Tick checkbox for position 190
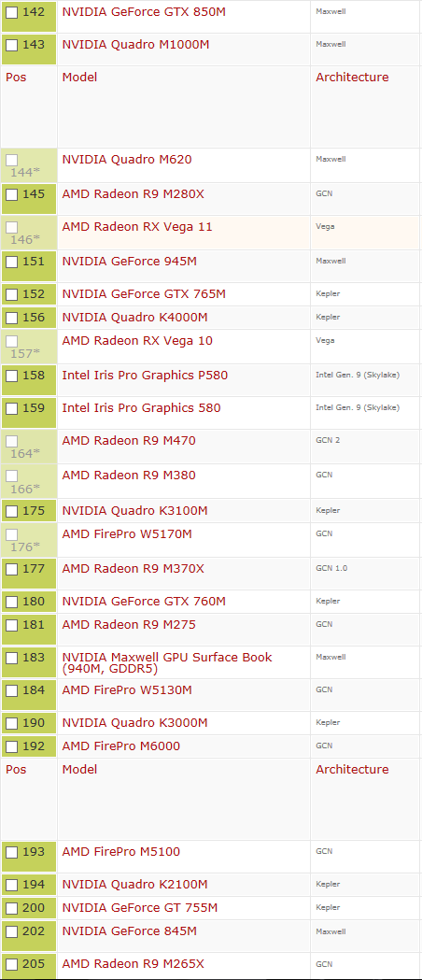 coord(12,724)
